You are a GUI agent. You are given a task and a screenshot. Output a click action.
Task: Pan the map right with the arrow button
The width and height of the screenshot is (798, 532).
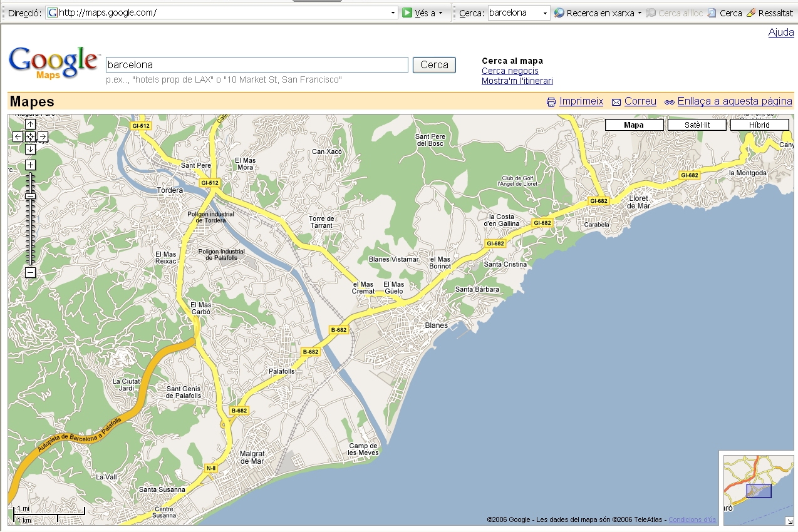pyautogui.click(x=43, y=137)
